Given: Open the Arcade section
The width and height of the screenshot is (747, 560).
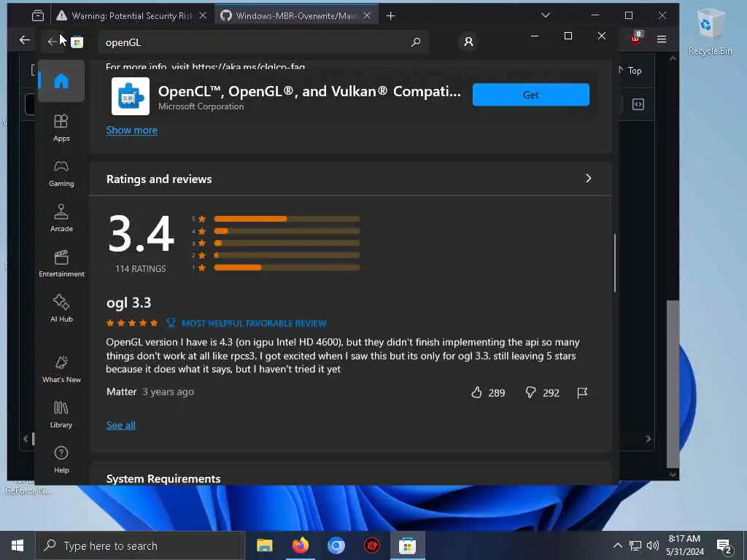Looking at the screenshot, I should click(61, 218).
